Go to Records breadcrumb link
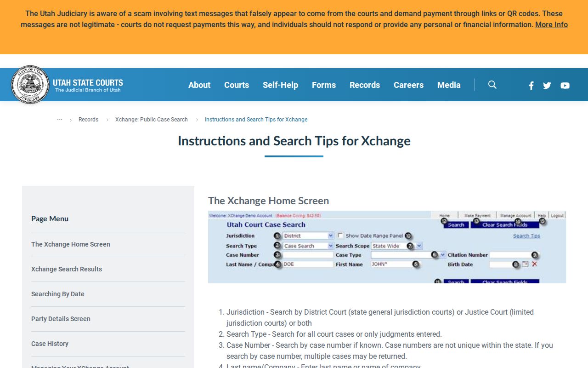Viewport: 588px width, 368px height. point(88,120)
